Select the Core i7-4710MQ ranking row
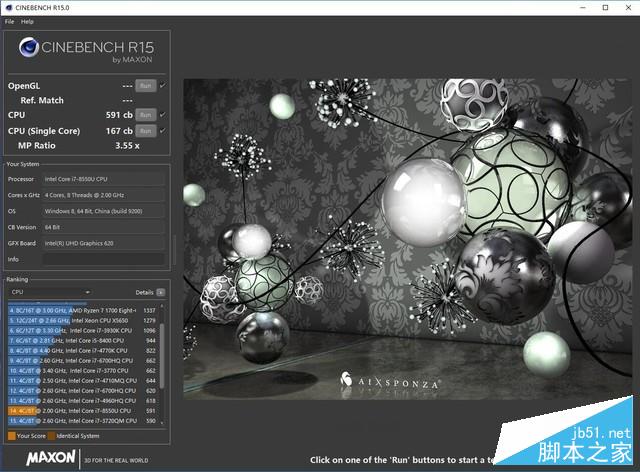 pyautogui.click(x=83, y=381)
